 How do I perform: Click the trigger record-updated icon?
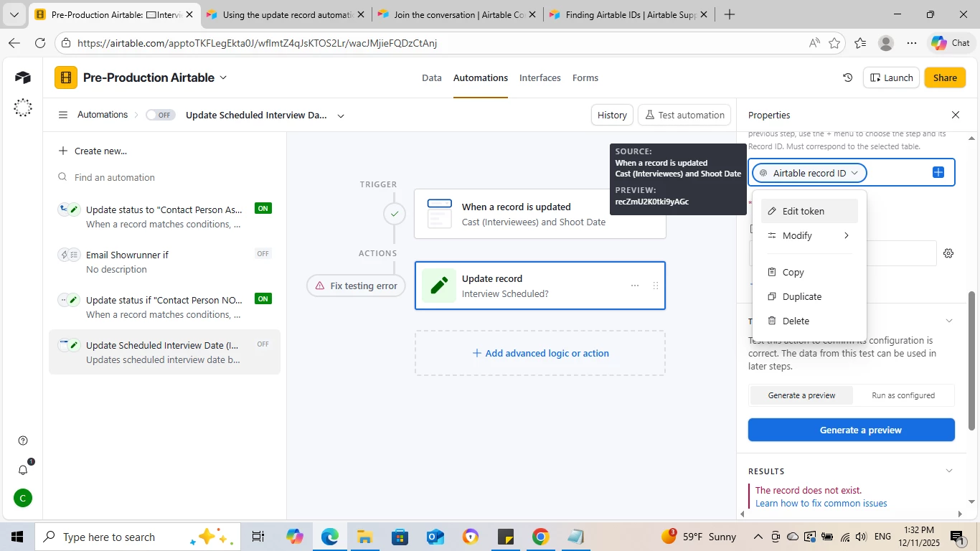439,214
